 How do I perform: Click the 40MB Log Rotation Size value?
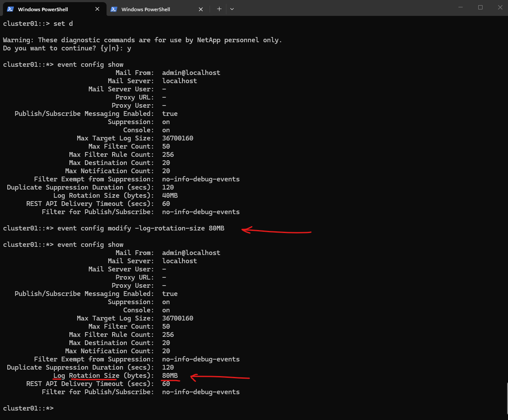[170, 196]
